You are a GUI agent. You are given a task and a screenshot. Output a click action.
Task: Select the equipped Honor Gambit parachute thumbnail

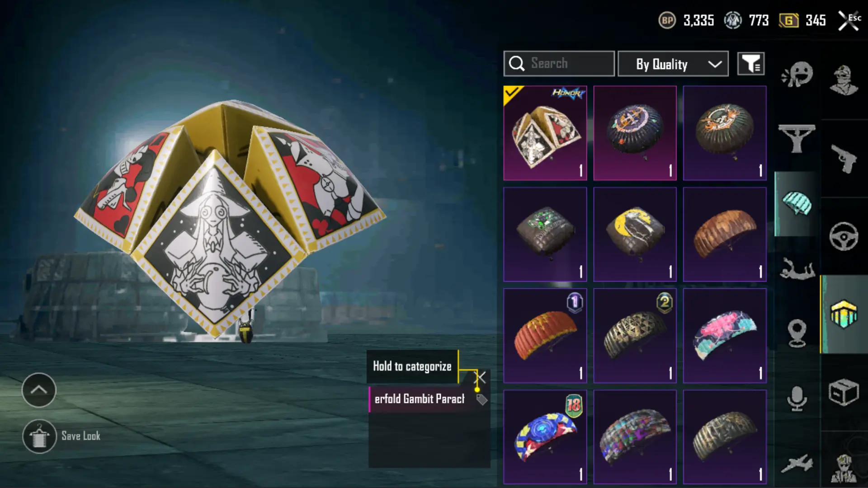(545, 133)
